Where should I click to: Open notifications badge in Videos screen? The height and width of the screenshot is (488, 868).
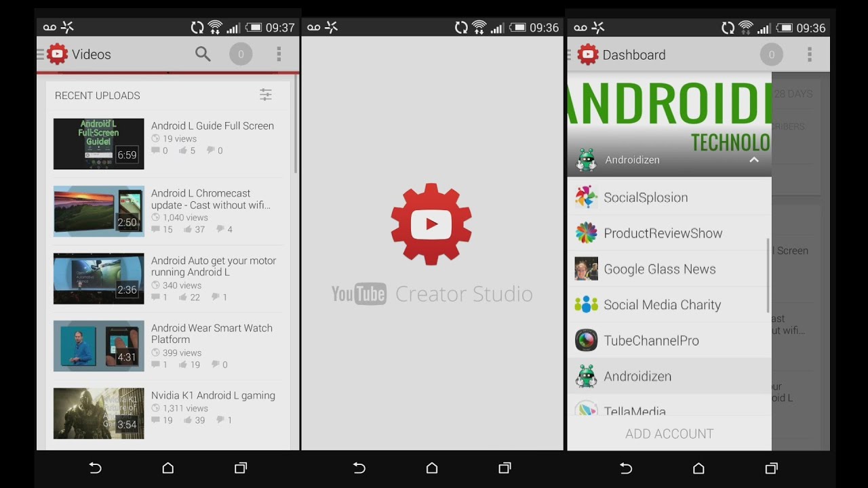(241, 54)
